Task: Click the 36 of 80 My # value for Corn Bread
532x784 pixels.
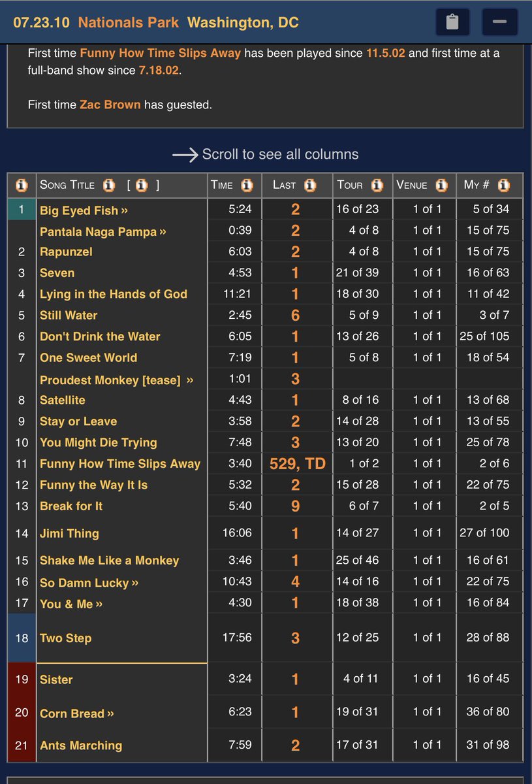Action: pyautogui.click(x=488, y=711)
